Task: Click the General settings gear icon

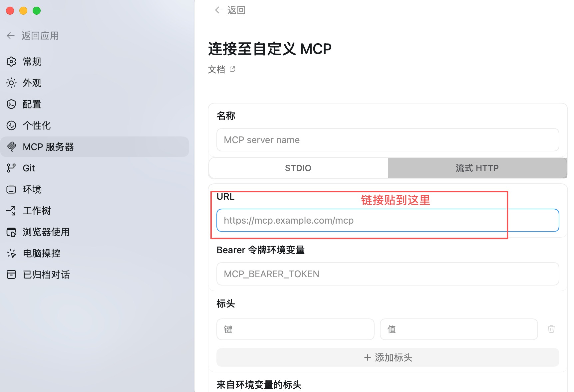Action: coord(11,62)
